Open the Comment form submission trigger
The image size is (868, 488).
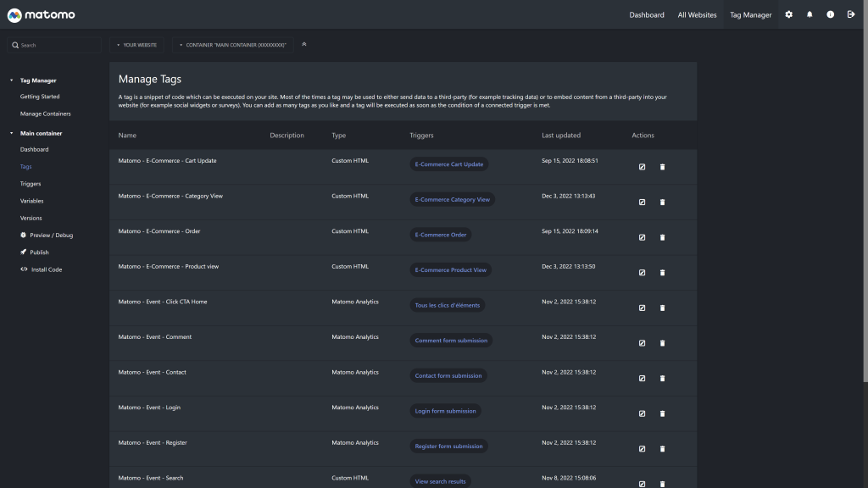tap(451, 341)
